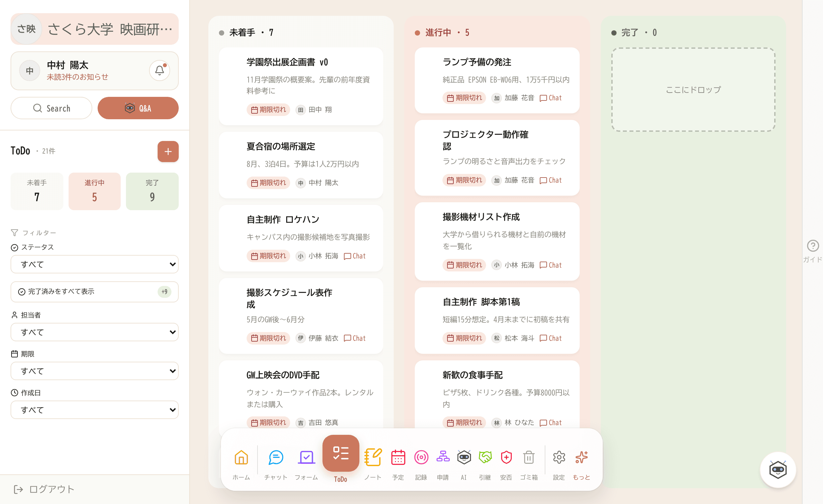Screen dimensions: 823x504
Task: Open the ステータス filter dropdown
Action: [95, 264]
